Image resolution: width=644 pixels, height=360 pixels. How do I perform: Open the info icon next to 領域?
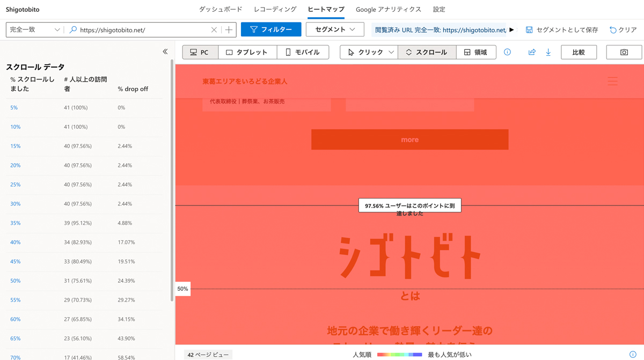tap(507, 52)
